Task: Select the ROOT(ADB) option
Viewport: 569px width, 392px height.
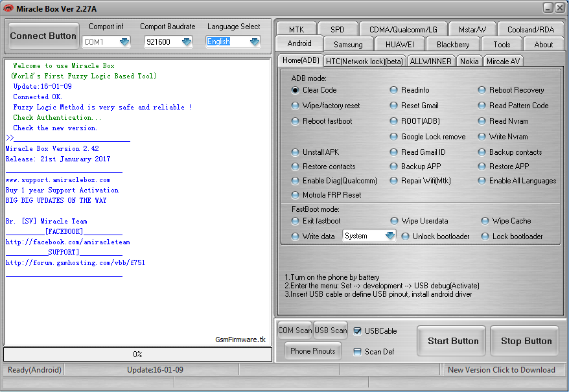Action: (x=394, y=121)
